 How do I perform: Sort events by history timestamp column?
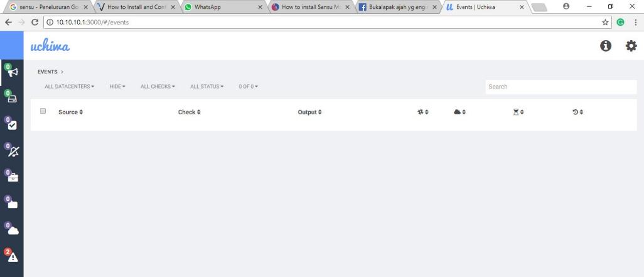point(578,112)
